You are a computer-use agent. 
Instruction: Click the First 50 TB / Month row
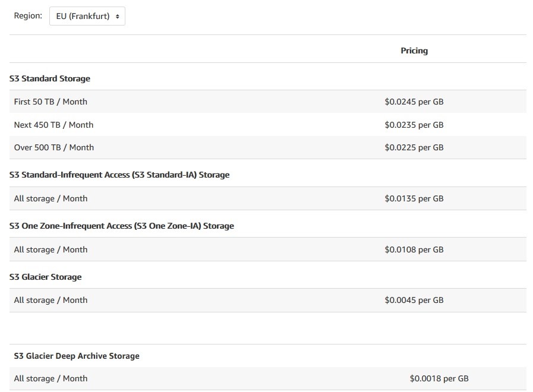coord(268,102)
